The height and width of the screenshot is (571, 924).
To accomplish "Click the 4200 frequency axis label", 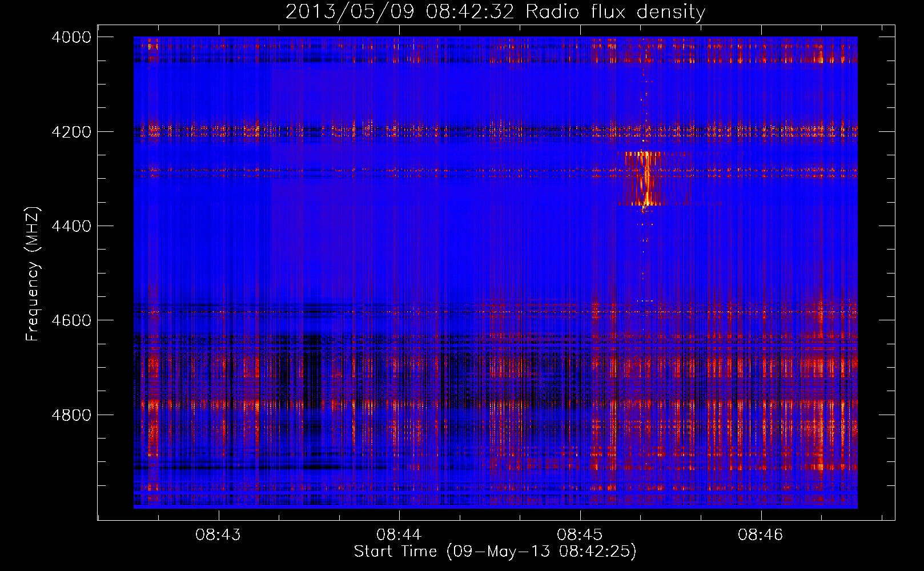I will click(71, 132).
